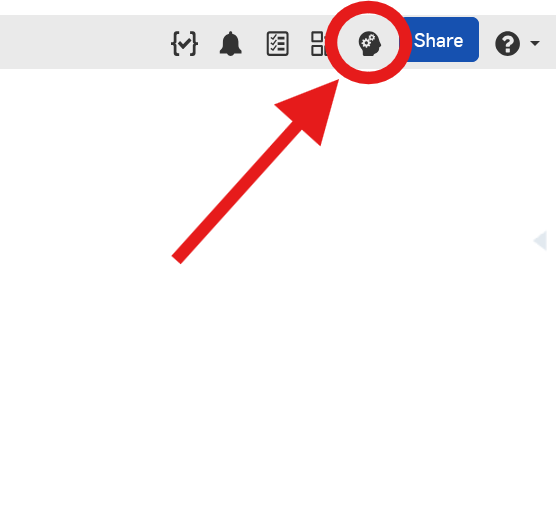The height and width of the screenshot is (512, 556).
Task: Open the checklist icon in toolbar
Action: click(277, 44)
